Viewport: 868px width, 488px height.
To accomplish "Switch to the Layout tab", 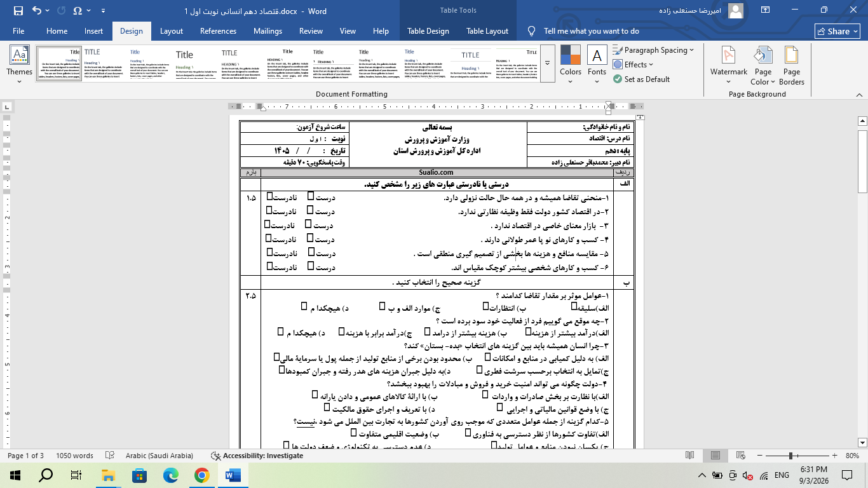I will (172, 31).
